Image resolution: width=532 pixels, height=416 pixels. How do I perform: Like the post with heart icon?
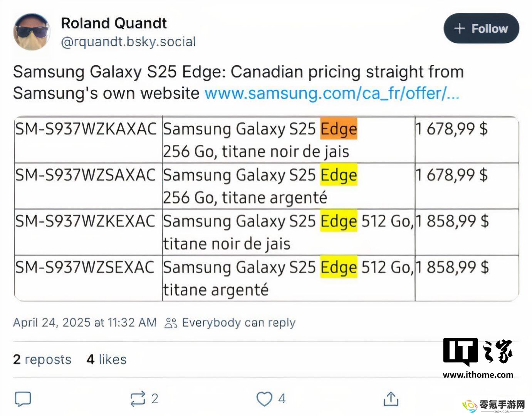tap(264, 399)
